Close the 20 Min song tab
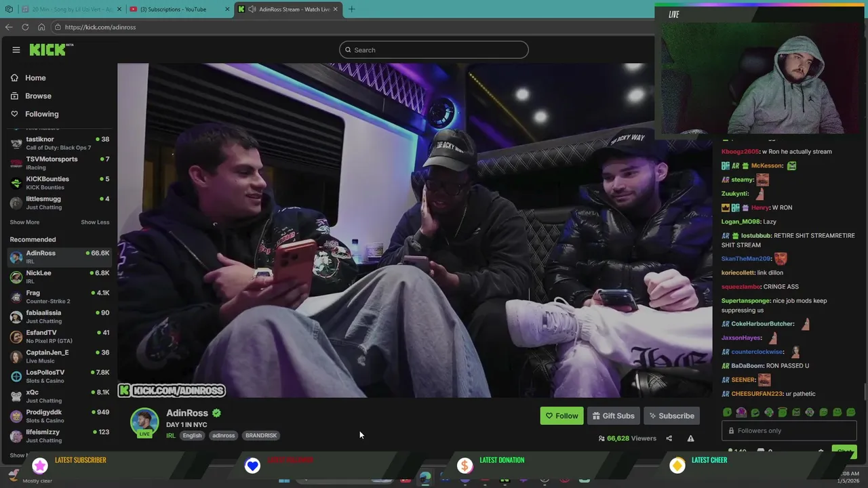Screen dimensions: 868x488 119,9
